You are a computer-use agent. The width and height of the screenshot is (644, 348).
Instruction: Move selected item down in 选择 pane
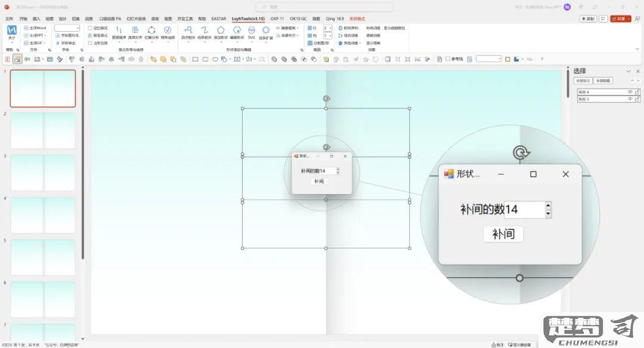point(638,80)
